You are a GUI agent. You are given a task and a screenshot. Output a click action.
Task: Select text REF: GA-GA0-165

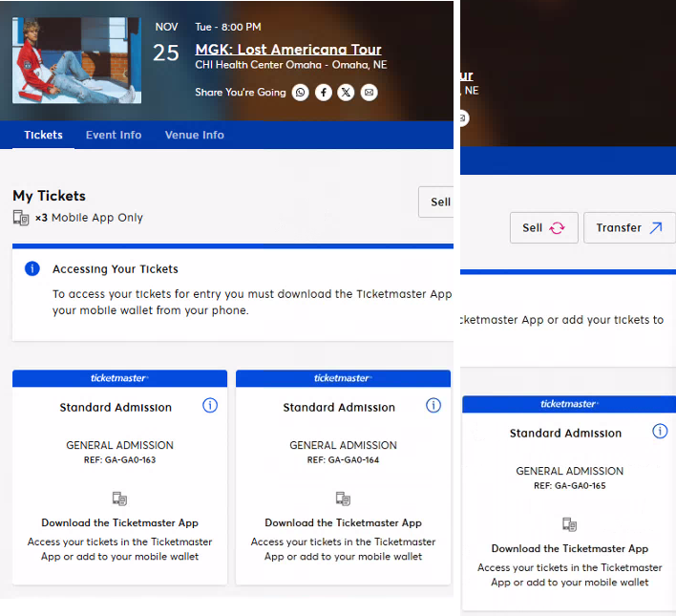pos(569,486)
